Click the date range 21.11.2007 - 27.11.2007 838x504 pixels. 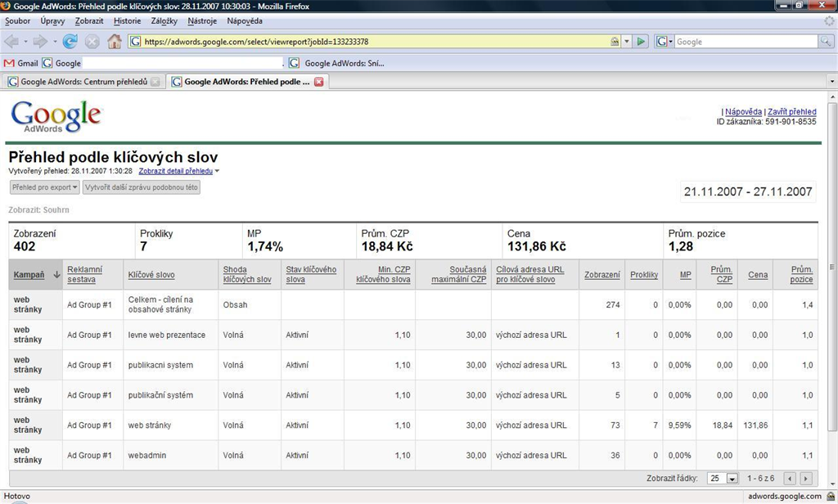tap(748, 191)
